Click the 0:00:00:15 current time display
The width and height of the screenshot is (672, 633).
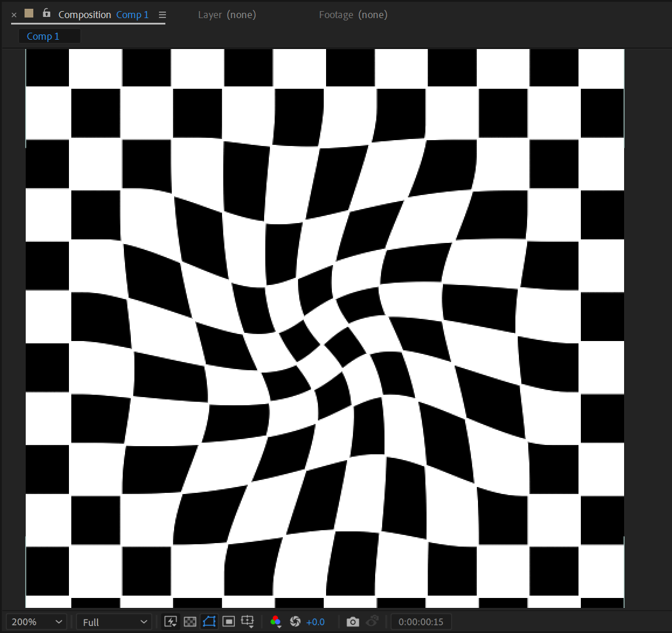(x=421, y=622)
